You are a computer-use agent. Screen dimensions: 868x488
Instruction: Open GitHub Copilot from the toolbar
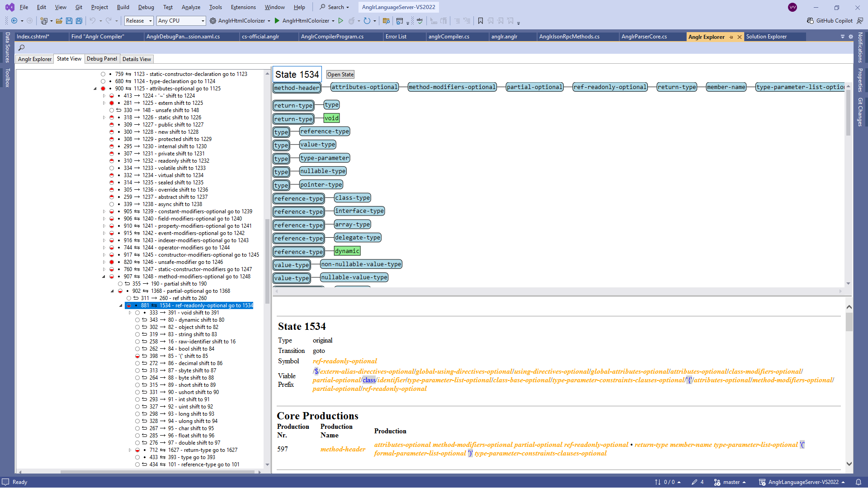coord(830,21)
